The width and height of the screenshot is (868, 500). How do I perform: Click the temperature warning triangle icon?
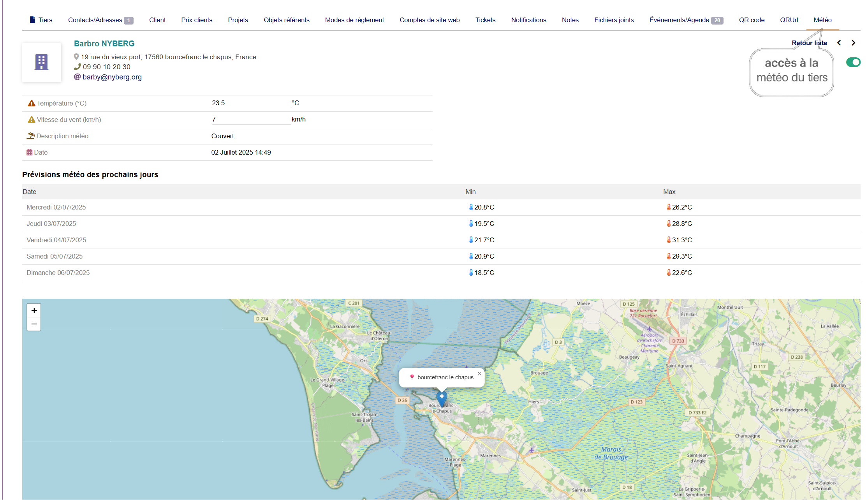tap(32, 103)
